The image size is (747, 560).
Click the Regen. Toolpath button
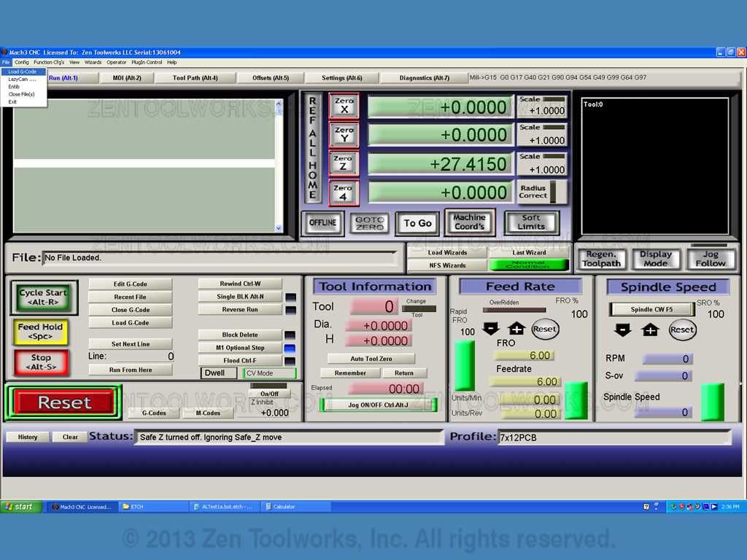coord(601,259)
